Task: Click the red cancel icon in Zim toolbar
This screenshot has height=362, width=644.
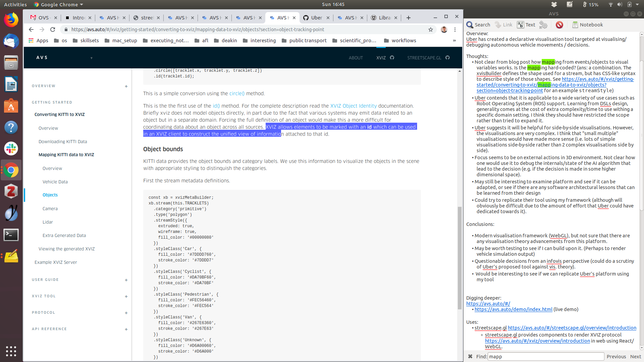Action: coord(559,25)
